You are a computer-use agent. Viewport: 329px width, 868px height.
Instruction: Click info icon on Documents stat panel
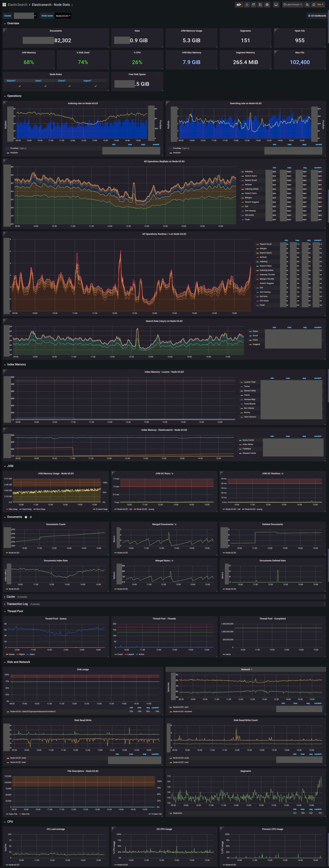(4, 30)
